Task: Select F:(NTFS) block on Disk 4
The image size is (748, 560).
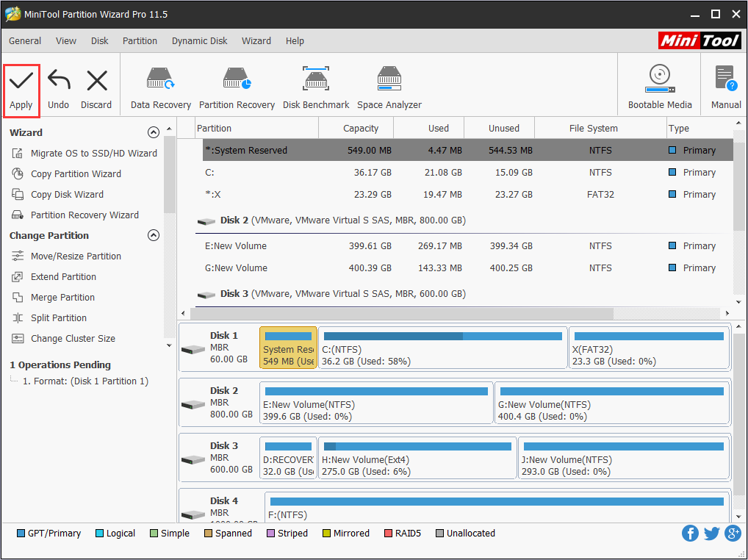Action: 497,507
